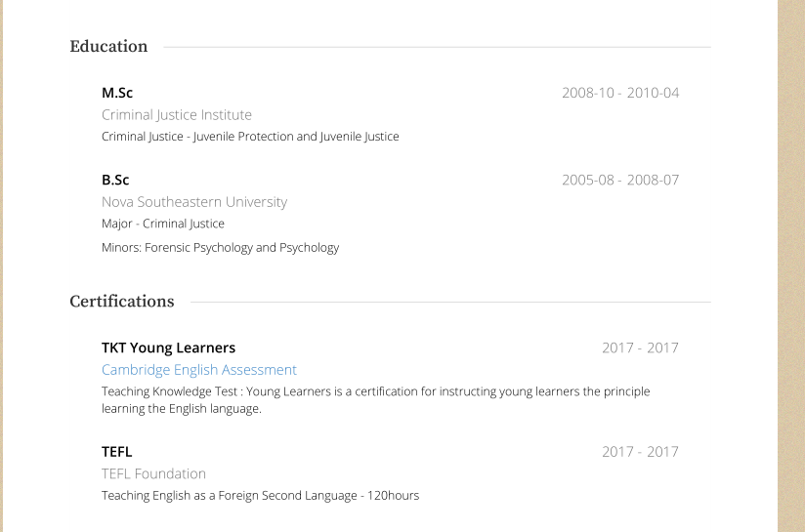805x532 pixels.
Task: Select the B.Sc degree title
Action: (x=115, y=180)
